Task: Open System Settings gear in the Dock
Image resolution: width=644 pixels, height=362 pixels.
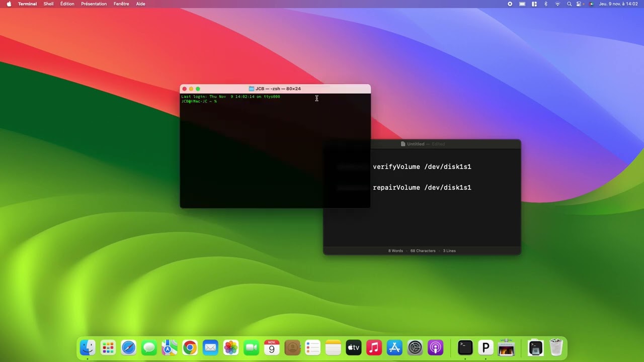Action: [x=415, y=347]
